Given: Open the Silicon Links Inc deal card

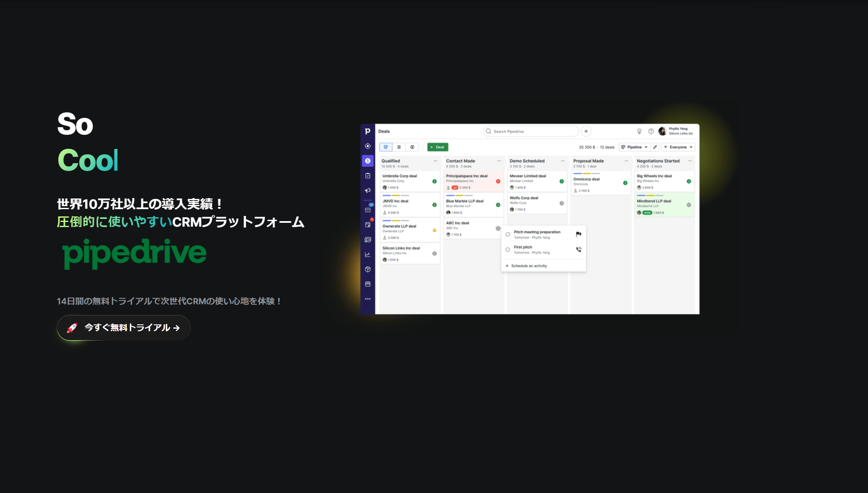Looking at the screenshot, I should (409, 254).
